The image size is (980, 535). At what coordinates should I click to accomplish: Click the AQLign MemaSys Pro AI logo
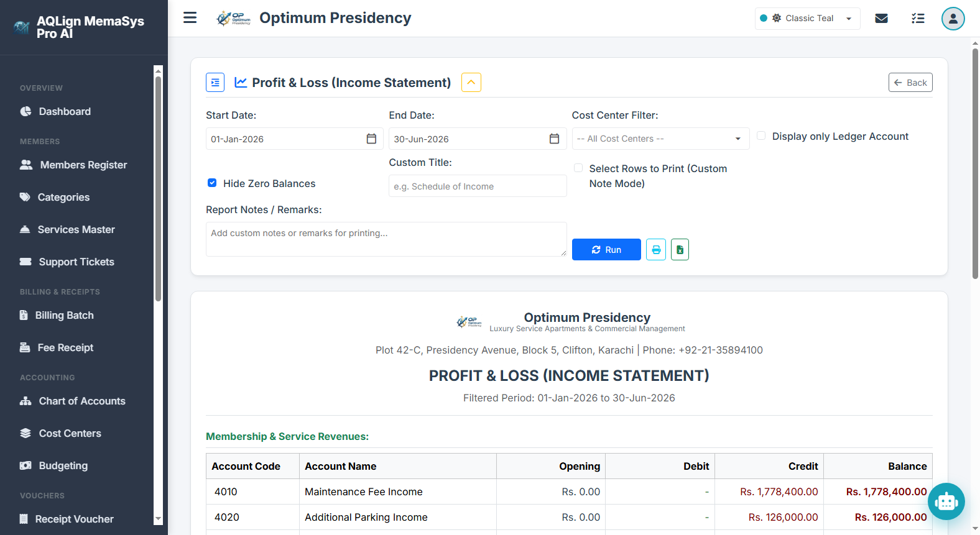point(22,27)
